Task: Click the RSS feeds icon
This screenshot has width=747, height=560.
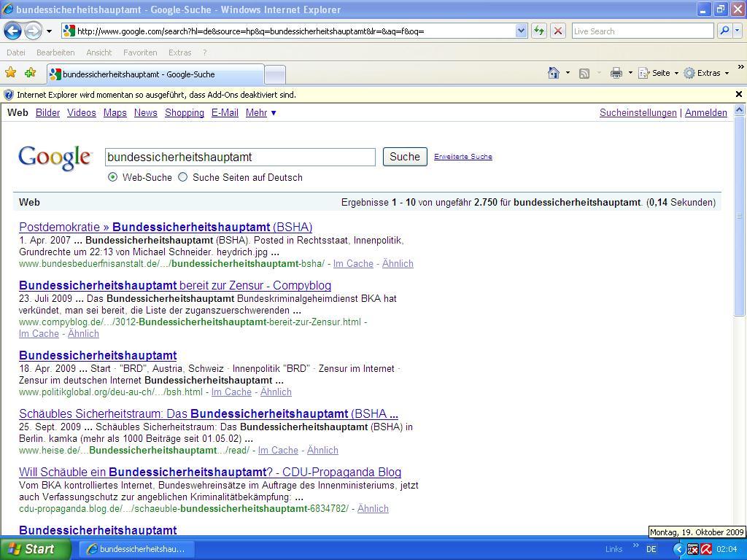Action: point(584,73)
